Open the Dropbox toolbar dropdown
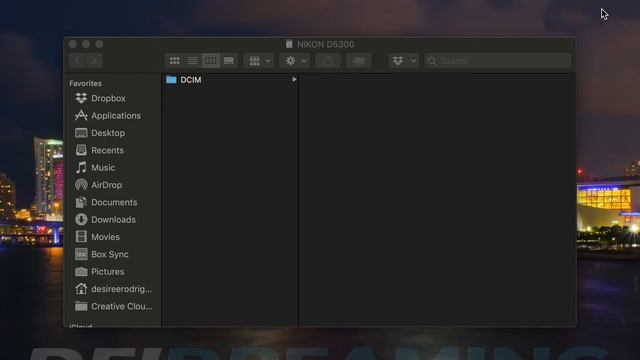 404,61
